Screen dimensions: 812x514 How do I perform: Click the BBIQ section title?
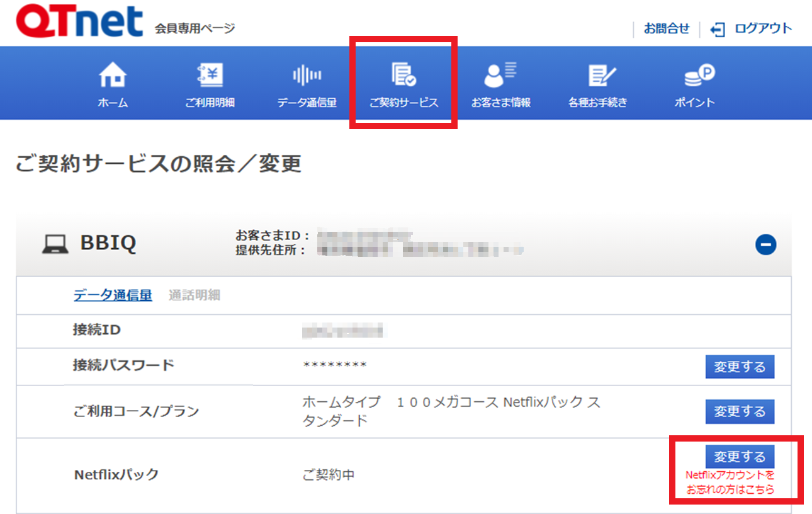(108, 244)
